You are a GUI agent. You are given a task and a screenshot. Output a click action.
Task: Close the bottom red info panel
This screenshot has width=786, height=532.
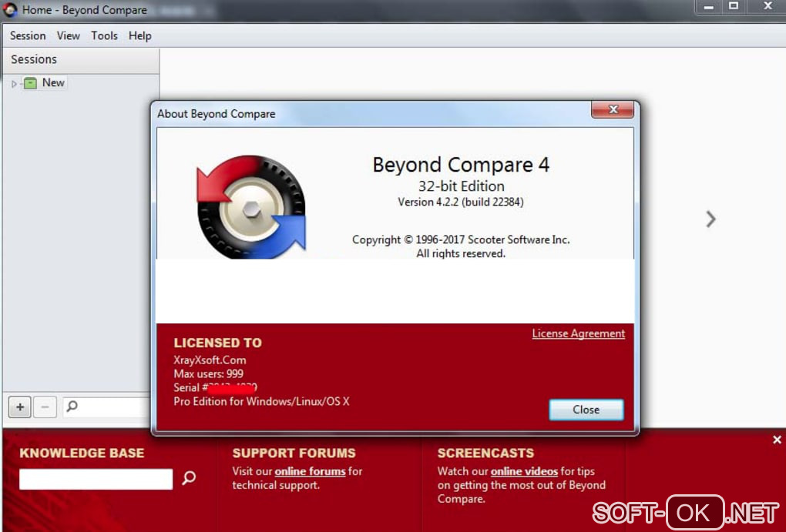point(777,440)
